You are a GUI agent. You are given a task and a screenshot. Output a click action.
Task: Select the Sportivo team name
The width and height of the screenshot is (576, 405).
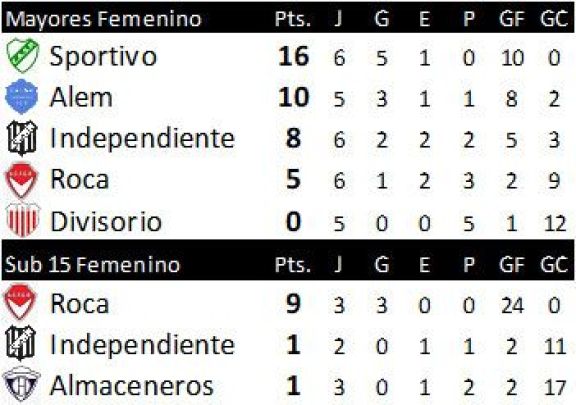click(103, 57)
